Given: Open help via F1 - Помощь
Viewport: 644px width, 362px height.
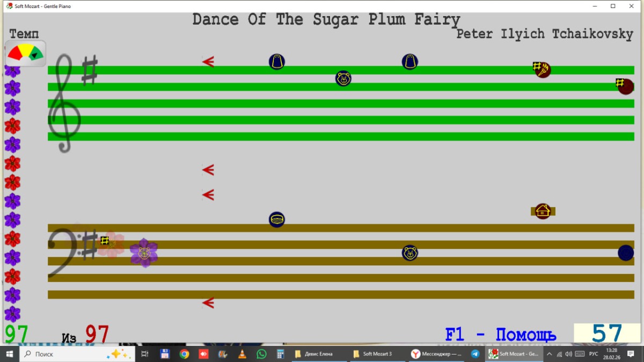Looking at the screenshot, I should click(x=500, y=335).
